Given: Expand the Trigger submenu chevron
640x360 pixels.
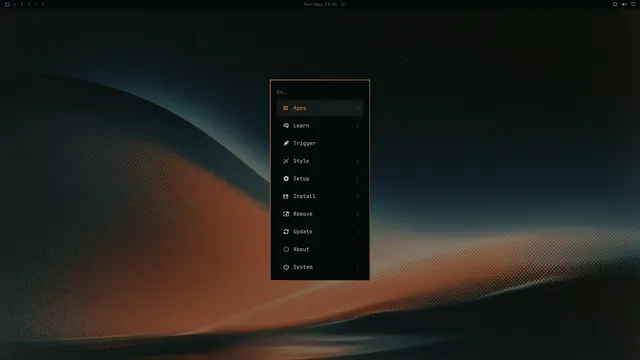Looking at the screenshot, I should 358,143.
